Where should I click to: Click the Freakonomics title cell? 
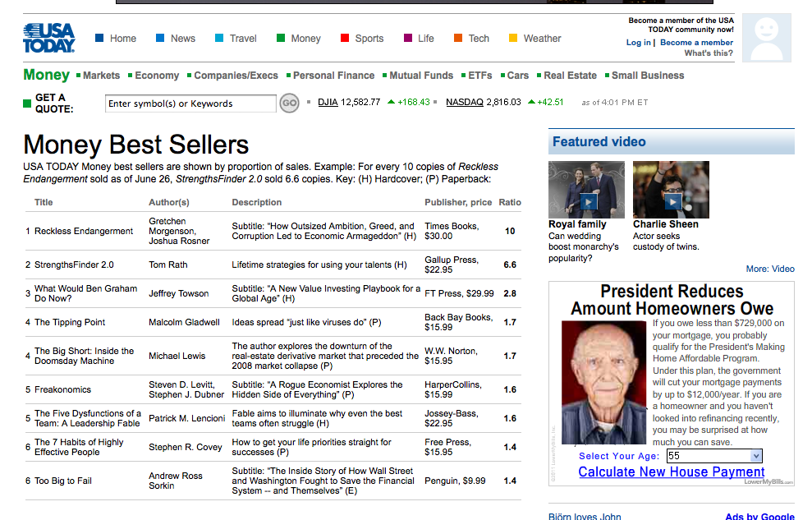(x=62, y=389)
